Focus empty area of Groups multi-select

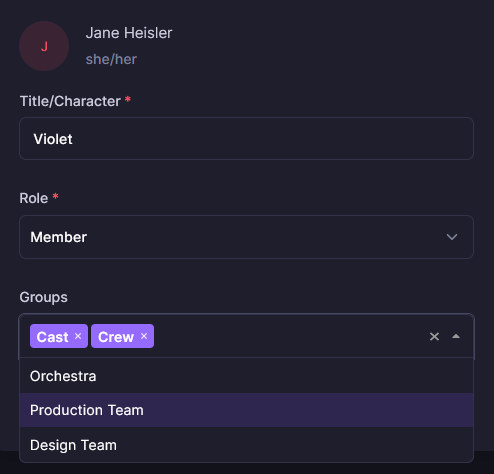(x=290, y=336)
